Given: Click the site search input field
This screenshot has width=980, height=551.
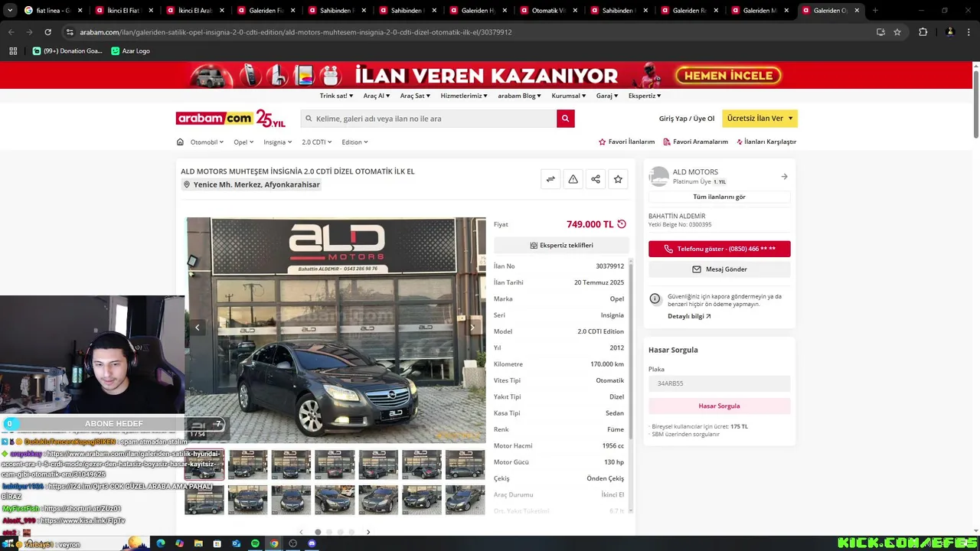Looking at the screenshot, I should coord(429,119).
